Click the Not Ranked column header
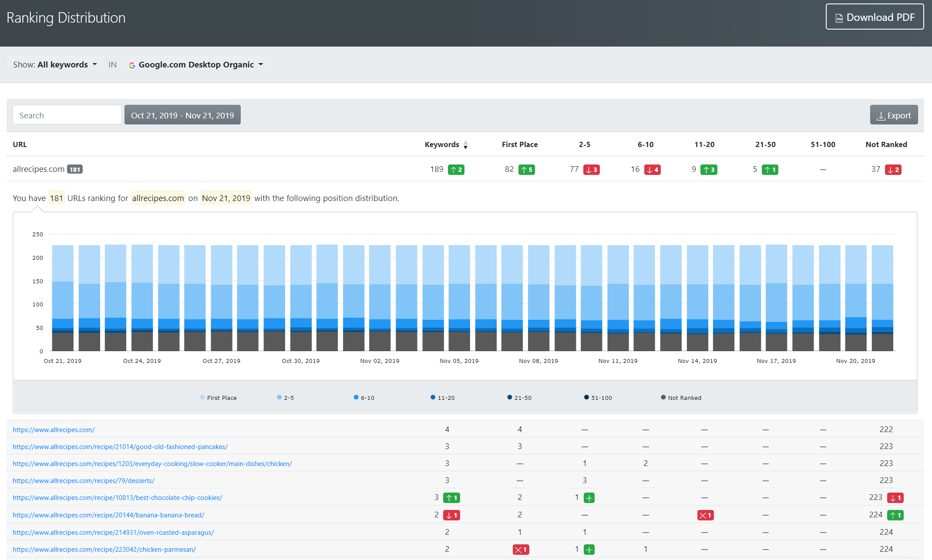This screenshot has width=932, height=560. [x=886, y=144]
